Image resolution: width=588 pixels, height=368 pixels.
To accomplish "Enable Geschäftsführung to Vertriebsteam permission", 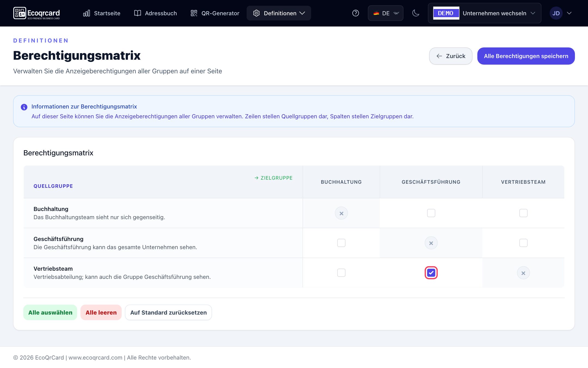I will pos(523,243).
